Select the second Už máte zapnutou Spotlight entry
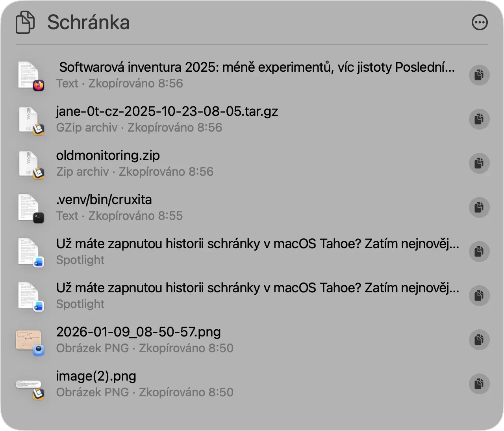Screen dimensions: 504x431 click(236, 295)
